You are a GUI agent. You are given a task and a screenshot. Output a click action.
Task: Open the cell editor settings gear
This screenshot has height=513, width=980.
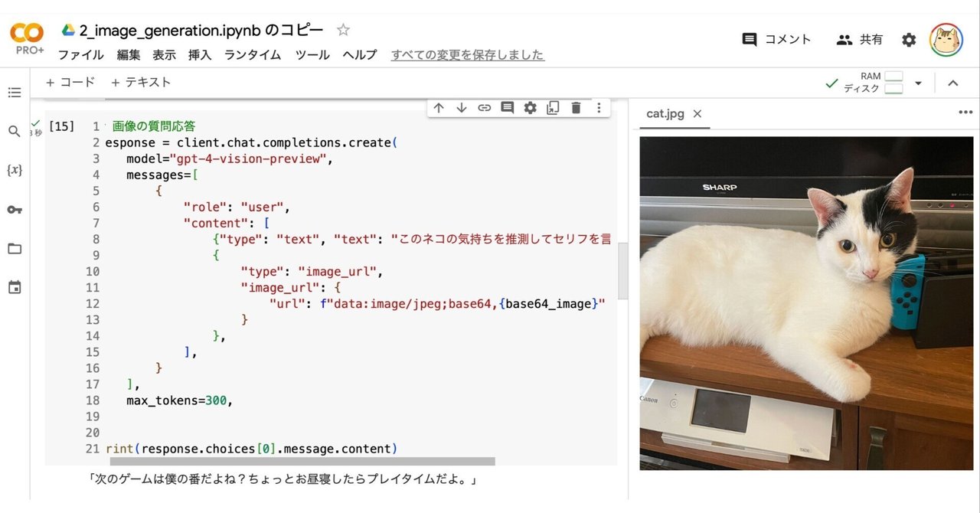point(530,108)
